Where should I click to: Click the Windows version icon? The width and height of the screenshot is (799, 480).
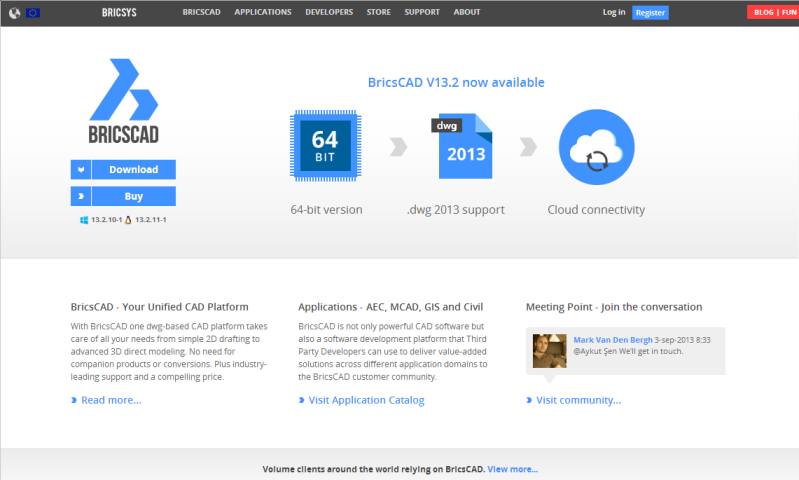click(x=85, y=219)
